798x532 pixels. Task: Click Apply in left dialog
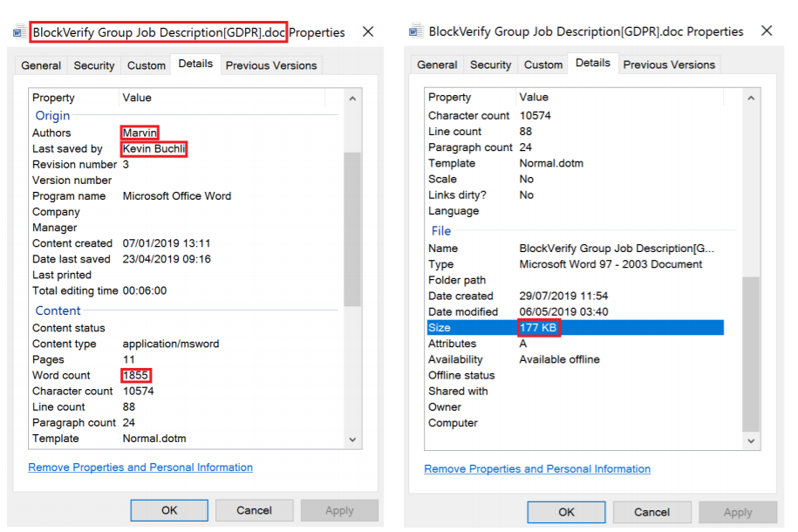(339, 510)
